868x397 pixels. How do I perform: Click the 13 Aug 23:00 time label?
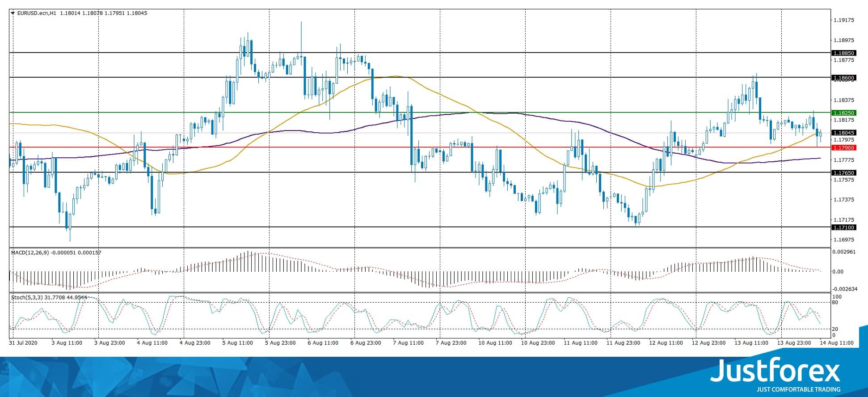pos(794,343)
